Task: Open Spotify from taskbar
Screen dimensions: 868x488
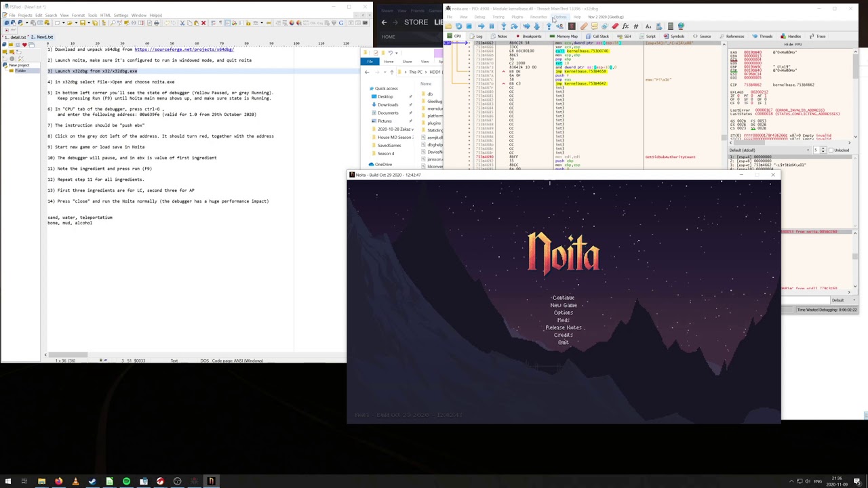Action: coord(126,481)
